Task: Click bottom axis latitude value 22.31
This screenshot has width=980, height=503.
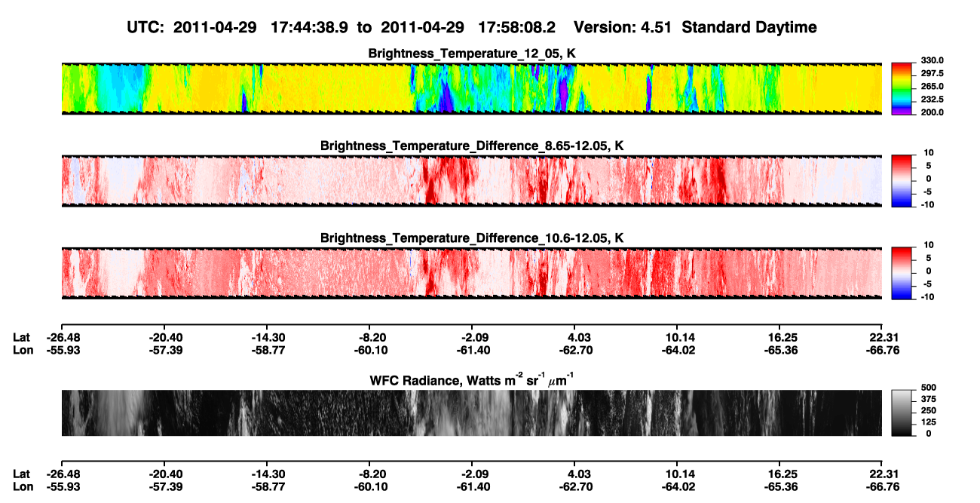Action: coord(884,474)
